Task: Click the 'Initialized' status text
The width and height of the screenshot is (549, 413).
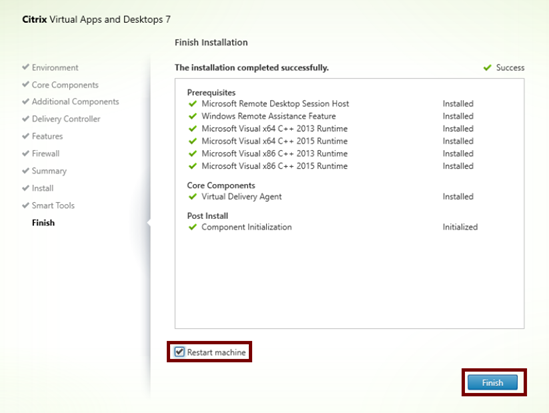Action: tap(460, 227)
